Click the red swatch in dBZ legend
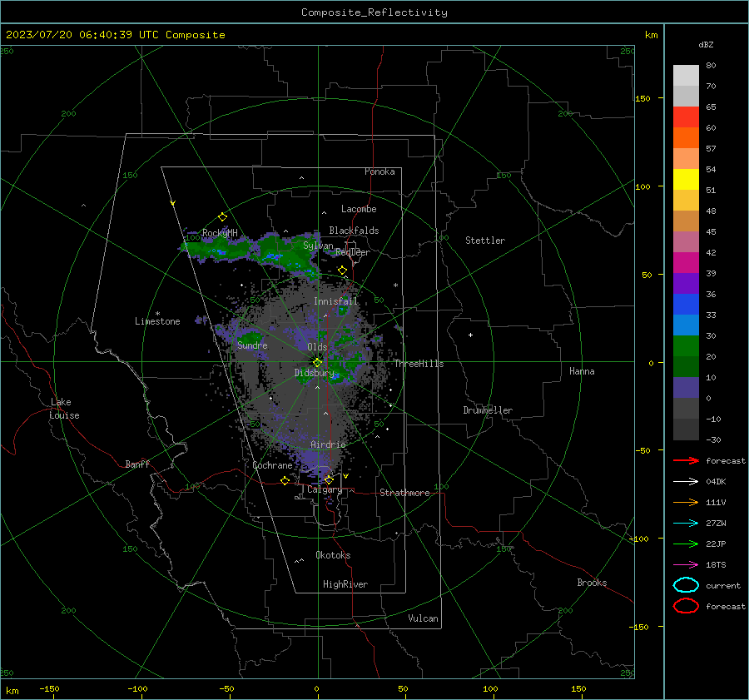Viewport: 749px width, 700px height. [686, 117]
